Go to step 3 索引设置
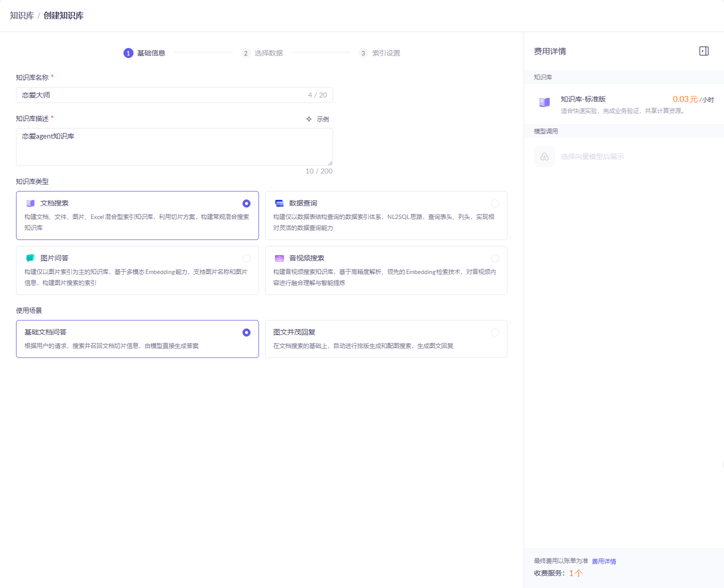Viewport: 724px width, 588px height. click(380, 53)
